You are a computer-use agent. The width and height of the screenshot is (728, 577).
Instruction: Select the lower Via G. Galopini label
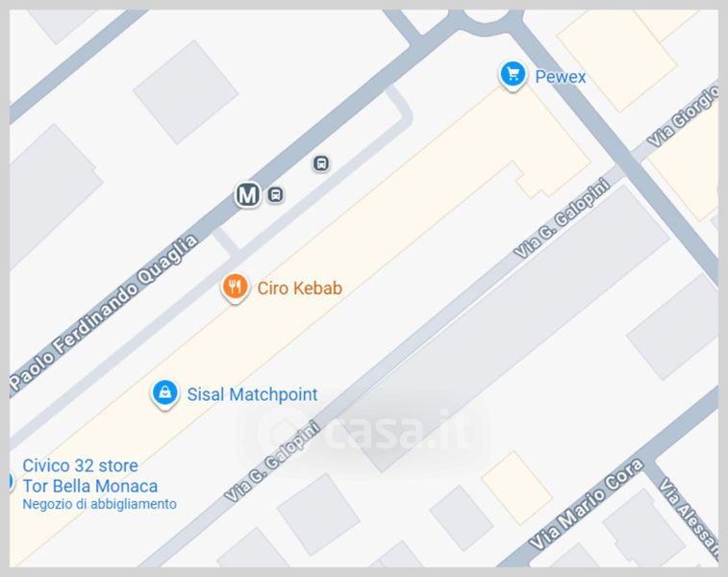pyautogui.click(x=272, y=461)
